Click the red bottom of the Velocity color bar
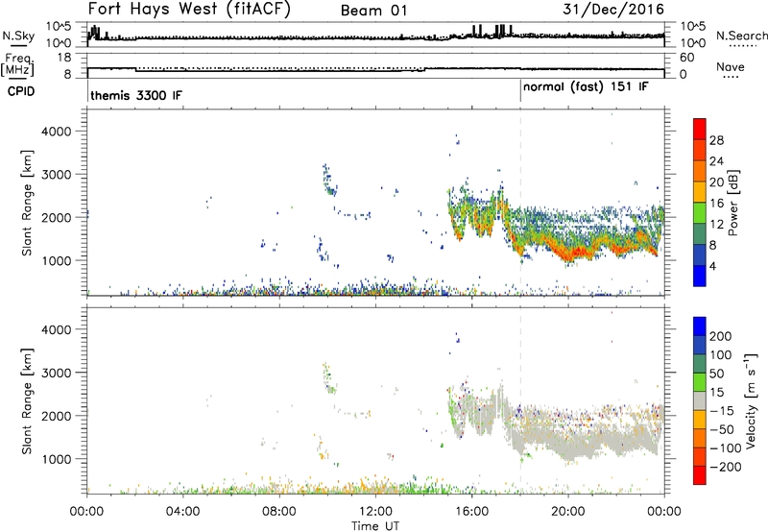 700,475
